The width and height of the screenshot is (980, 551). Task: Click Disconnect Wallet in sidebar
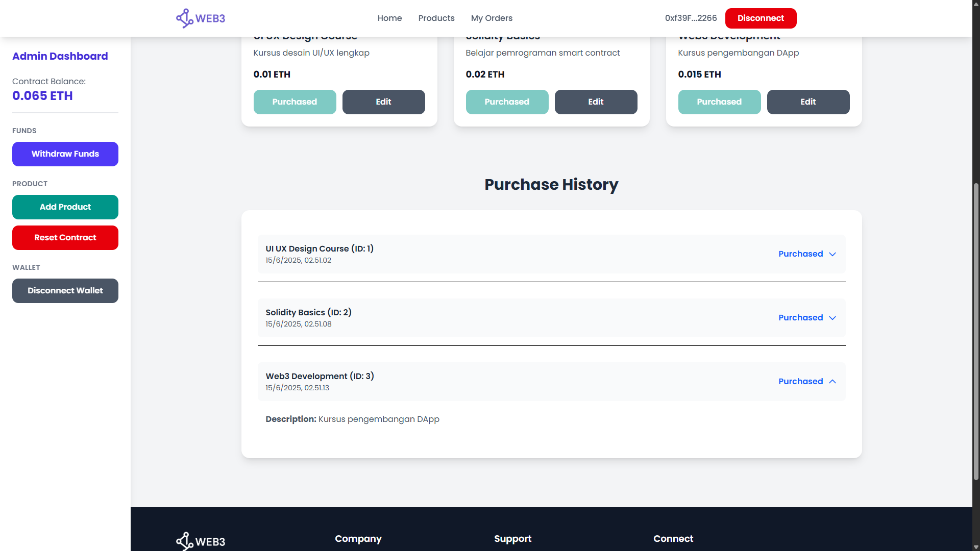65,291
